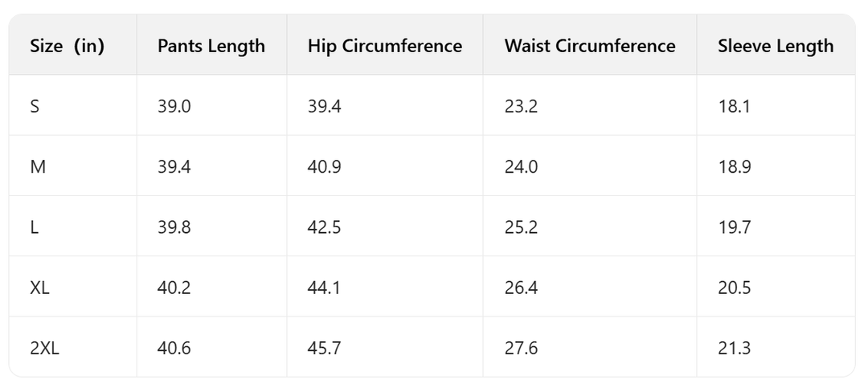Select sleeve length value 18.9
Screen dimensions: 868x388
(x=735, y=167)
